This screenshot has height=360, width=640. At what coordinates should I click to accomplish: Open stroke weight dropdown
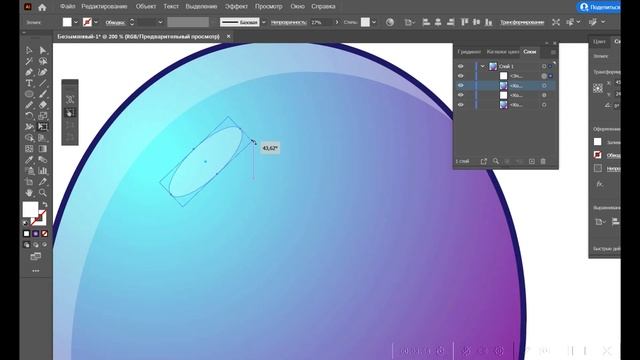[x=160, y=22]
